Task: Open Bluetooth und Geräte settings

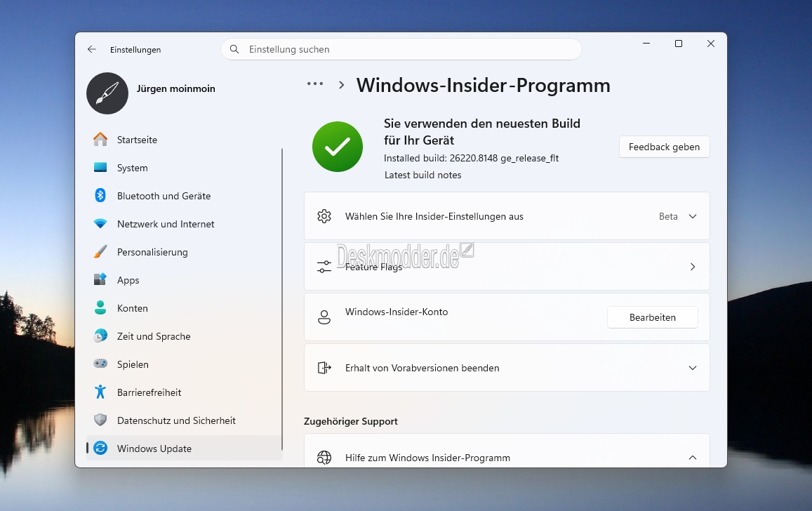Action: click(x=163, y=196)
